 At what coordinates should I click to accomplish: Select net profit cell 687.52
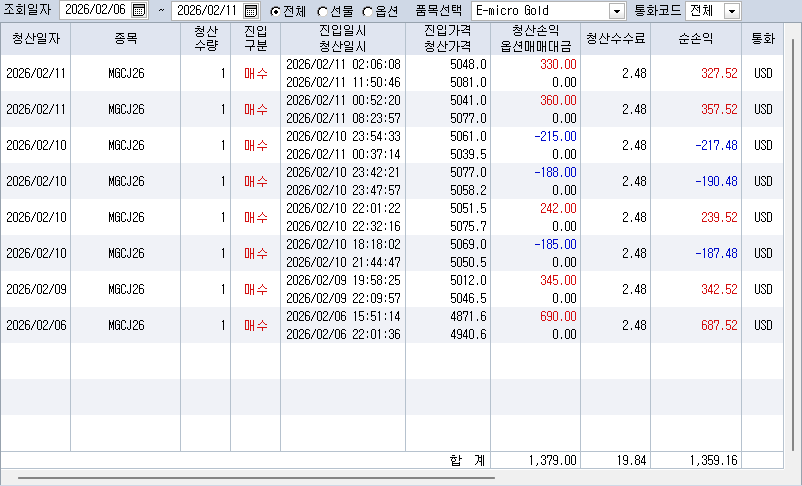719,325
